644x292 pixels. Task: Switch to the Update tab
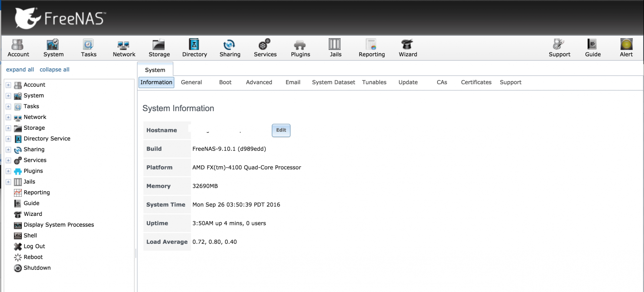click(408, 82)
